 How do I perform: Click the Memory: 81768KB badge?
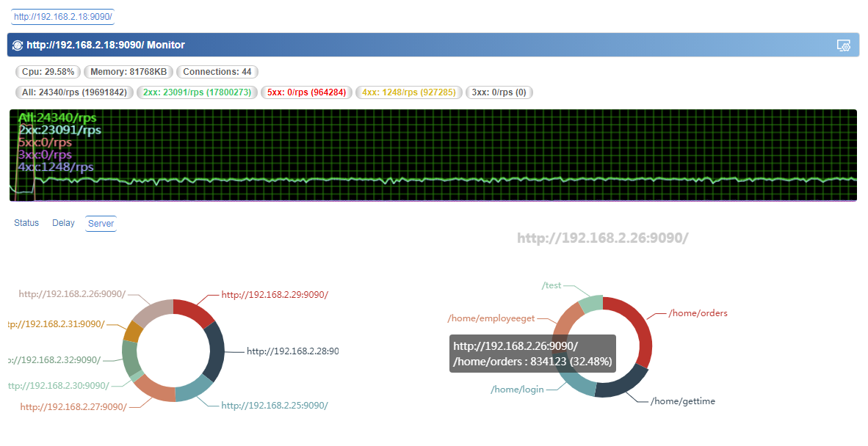(129, 72)
